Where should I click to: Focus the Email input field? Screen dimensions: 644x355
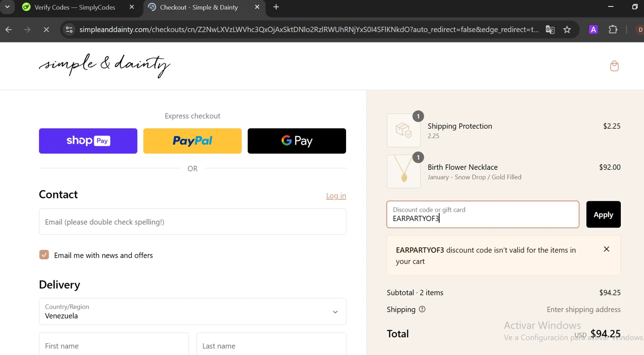click(x=192, y=221)
